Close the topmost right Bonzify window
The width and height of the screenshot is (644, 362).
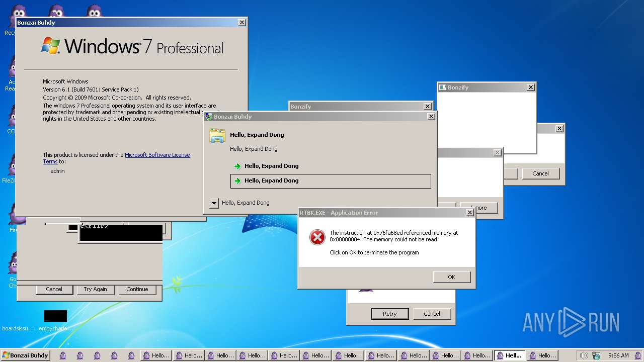pyautogui.click(x=530, y=87)
